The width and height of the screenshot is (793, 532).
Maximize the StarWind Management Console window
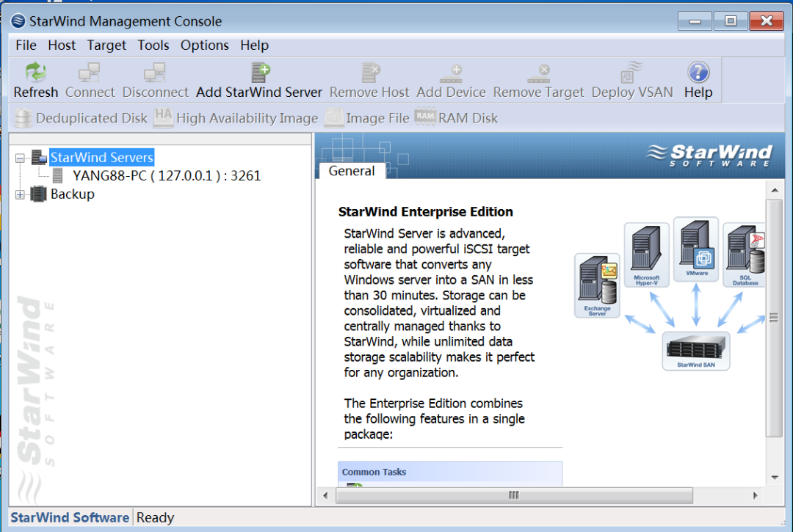coord(731,21)
